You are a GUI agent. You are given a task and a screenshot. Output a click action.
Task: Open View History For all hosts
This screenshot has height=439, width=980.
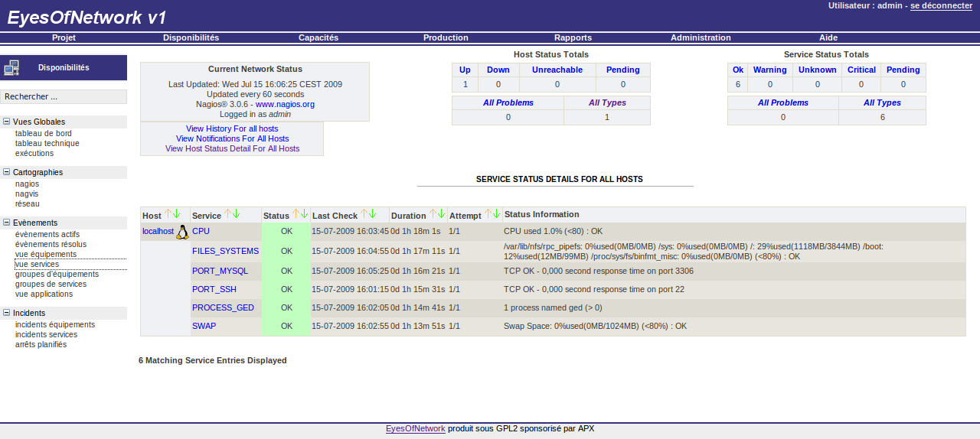[232, 128]
